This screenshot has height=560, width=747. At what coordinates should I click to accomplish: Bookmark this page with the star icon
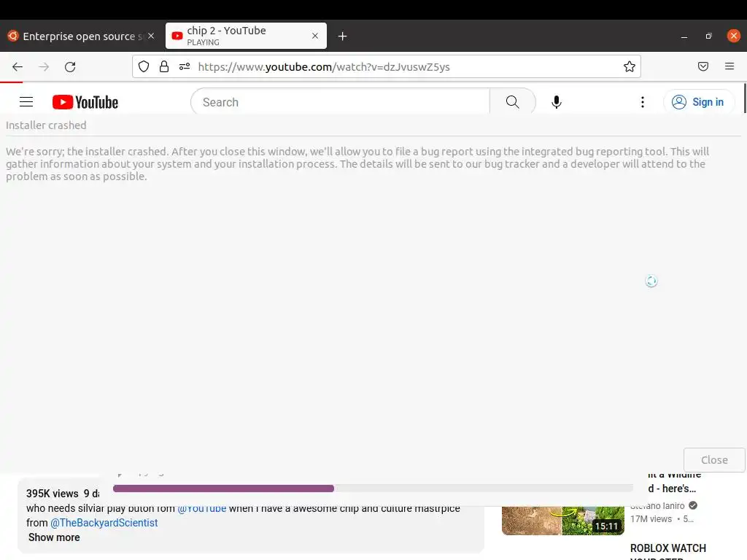[630, 66]
